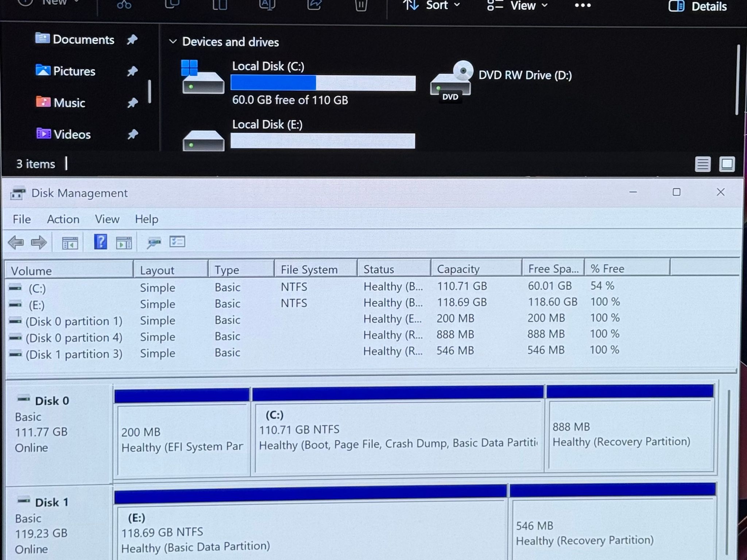Click the Forward arrow in Disk Management toolbar
Image resolution: width=747 pixels, height=560 pixels.
(x=39, y=242)
